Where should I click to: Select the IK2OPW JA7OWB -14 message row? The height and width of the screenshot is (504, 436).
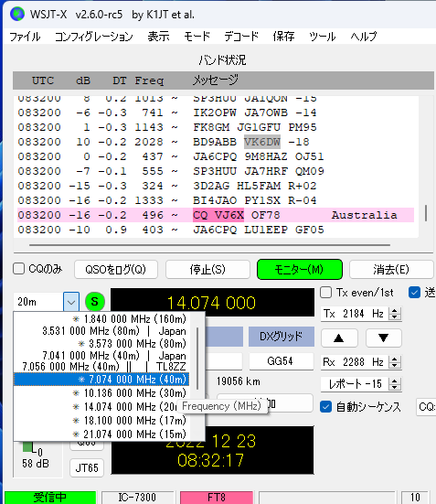pos(216,113)
